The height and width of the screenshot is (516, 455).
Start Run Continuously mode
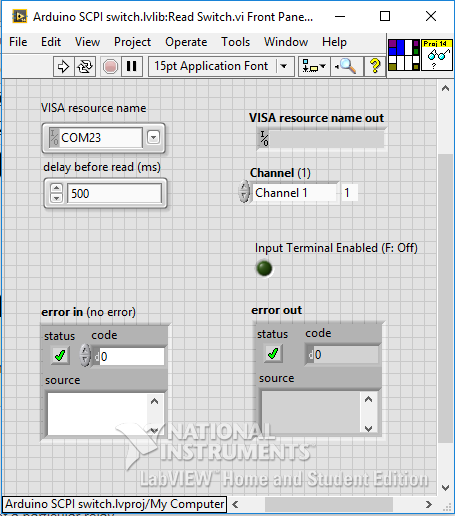coord(85,66)
